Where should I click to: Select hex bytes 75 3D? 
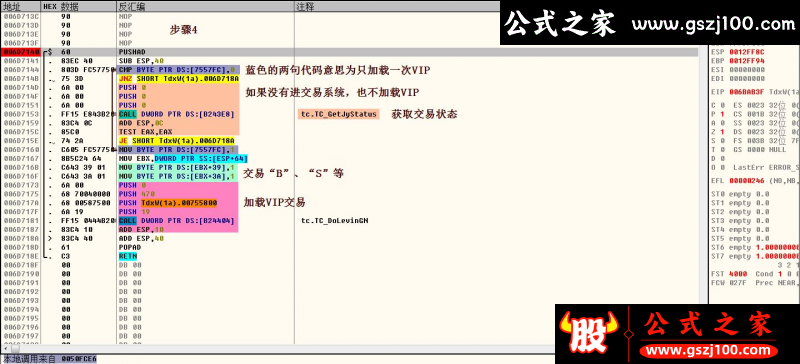click(x=71, y=79)
